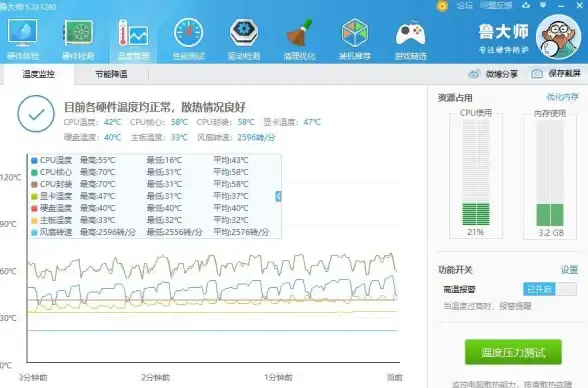The image size is (588, 388).
Task: Open the 论坛 forum link
Action: pos(464,5)
